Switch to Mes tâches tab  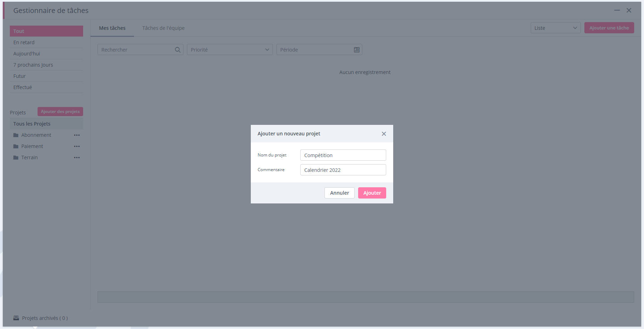click(x=112, y=28)
